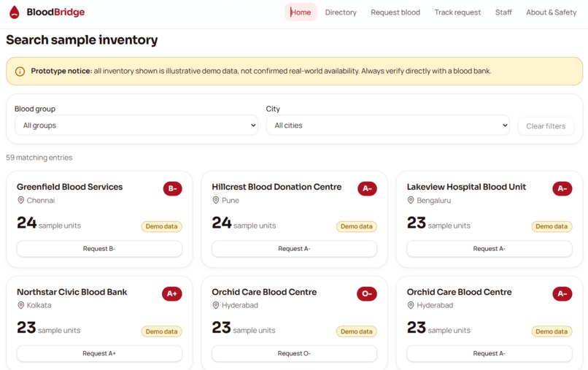This screenshot has height=370, width=588.
Task: Click the Pune city label
Action: click(x=231, y=201)
